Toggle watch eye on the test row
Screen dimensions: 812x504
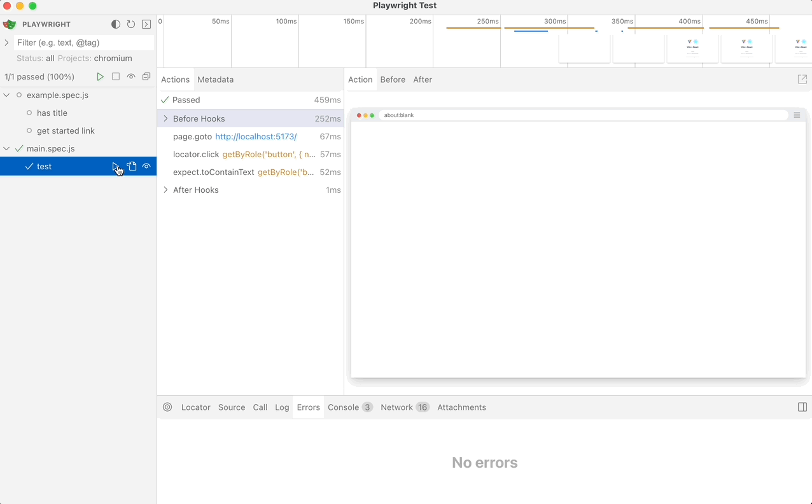[x=146, y=166]
